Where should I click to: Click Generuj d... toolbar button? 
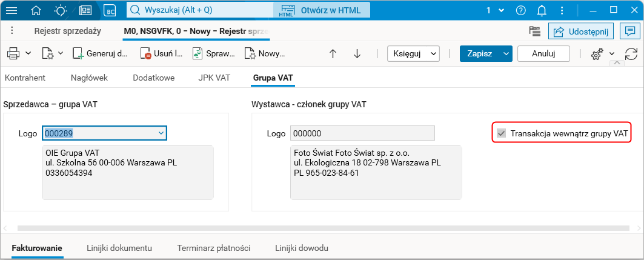pyautogui.click(x=100, y=53)
